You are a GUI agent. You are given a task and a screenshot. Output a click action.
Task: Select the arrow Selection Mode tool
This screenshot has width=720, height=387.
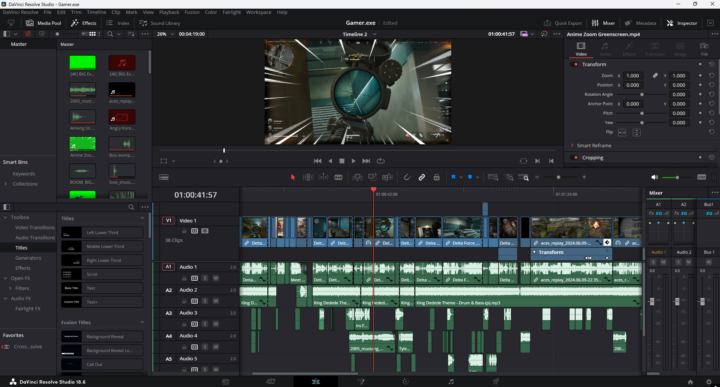(293, 177)
